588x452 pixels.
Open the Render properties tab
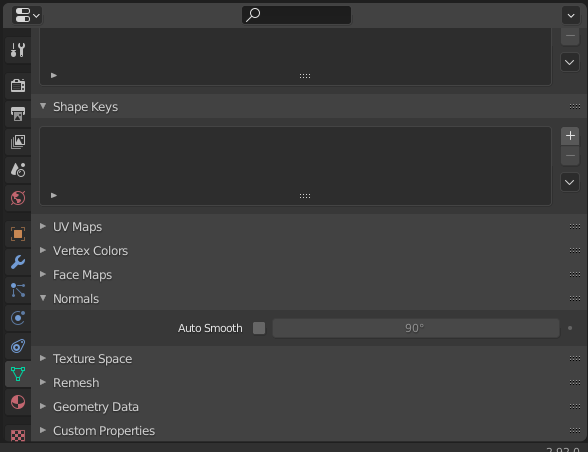tap(18, 85)
